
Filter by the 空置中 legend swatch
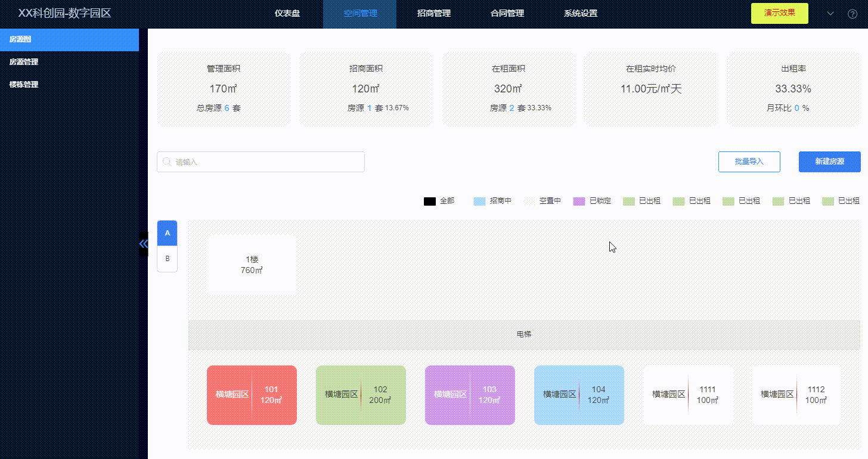coord(529,201)
